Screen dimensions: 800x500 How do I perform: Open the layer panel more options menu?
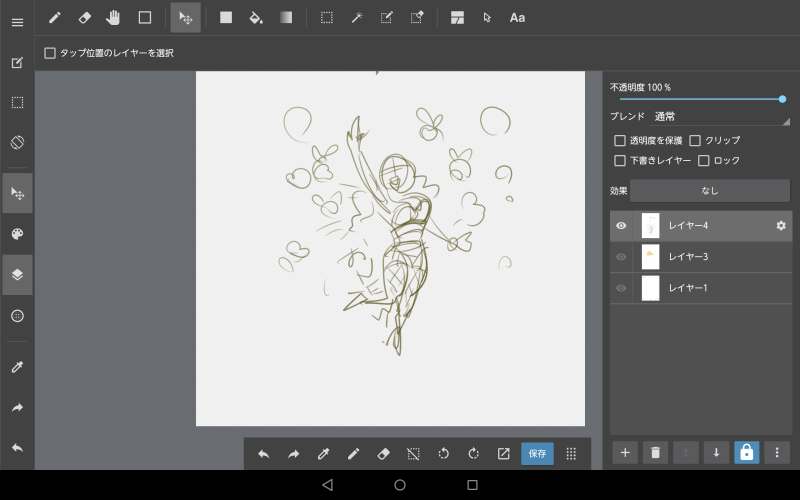pyautogui.click(x=777, y=453)
